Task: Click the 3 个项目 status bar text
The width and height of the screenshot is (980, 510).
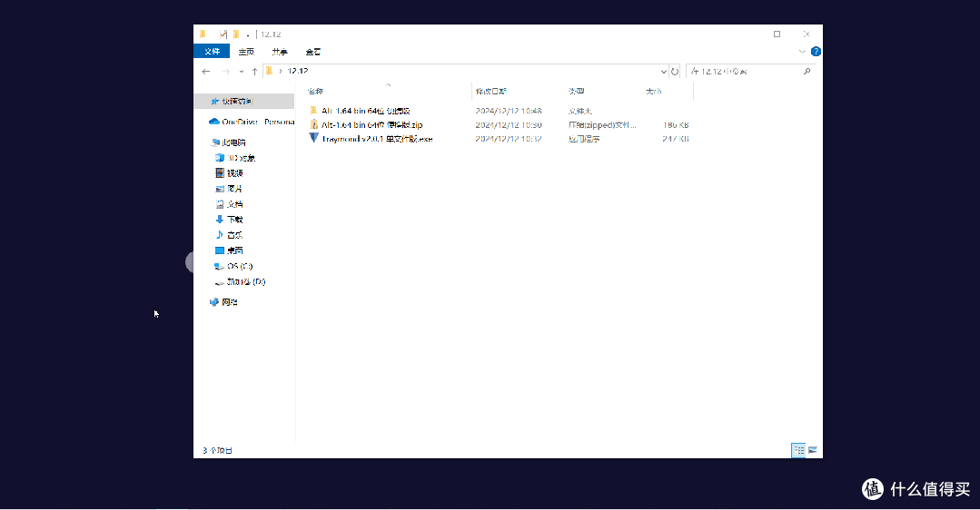Action: point(217,450)
